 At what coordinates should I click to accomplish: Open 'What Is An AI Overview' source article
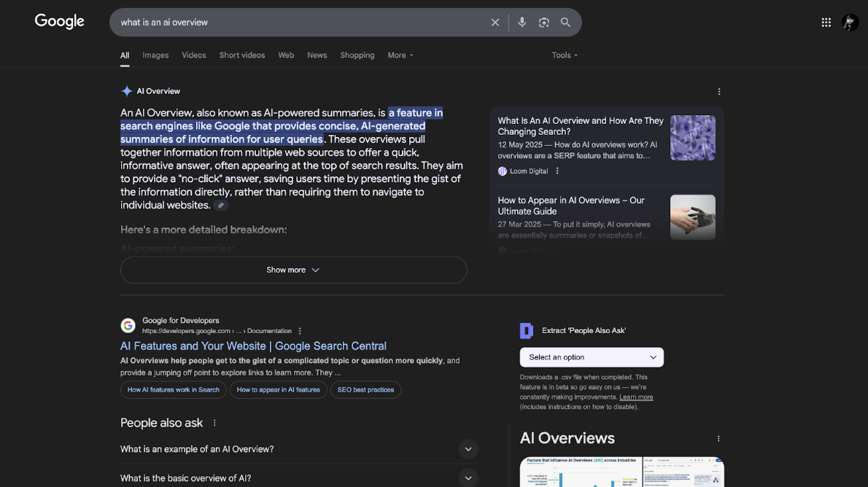[x=580, y=126]
